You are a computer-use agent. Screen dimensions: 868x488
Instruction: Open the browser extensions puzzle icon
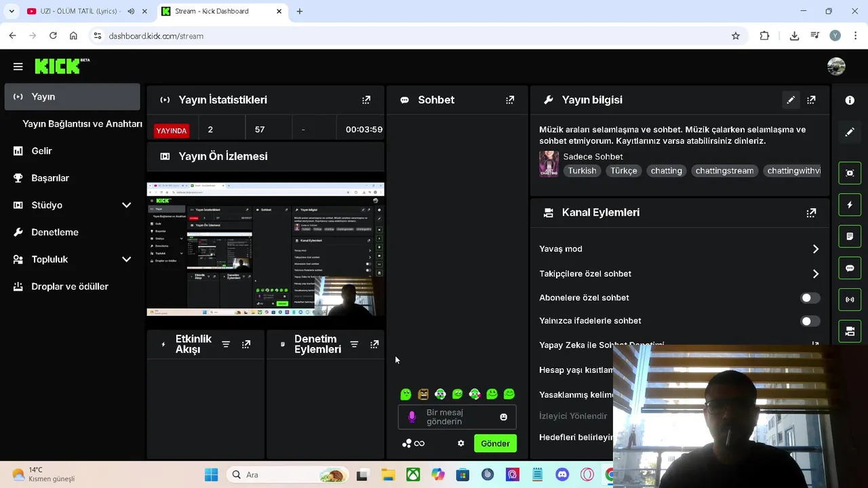(x=764, y=36)
